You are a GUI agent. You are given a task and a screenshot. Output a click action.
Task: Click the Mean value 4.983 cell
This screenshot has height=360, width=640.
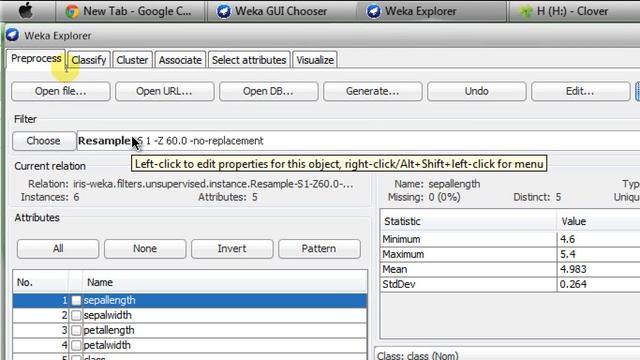(599, 269)
